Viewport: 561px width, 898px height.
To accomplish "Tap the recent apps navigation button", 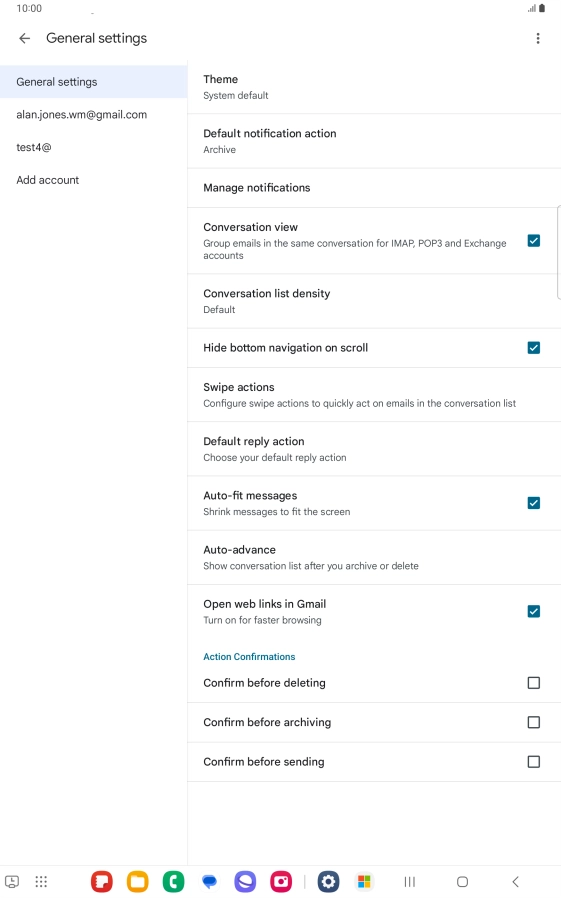I will (x=410, y=881).
